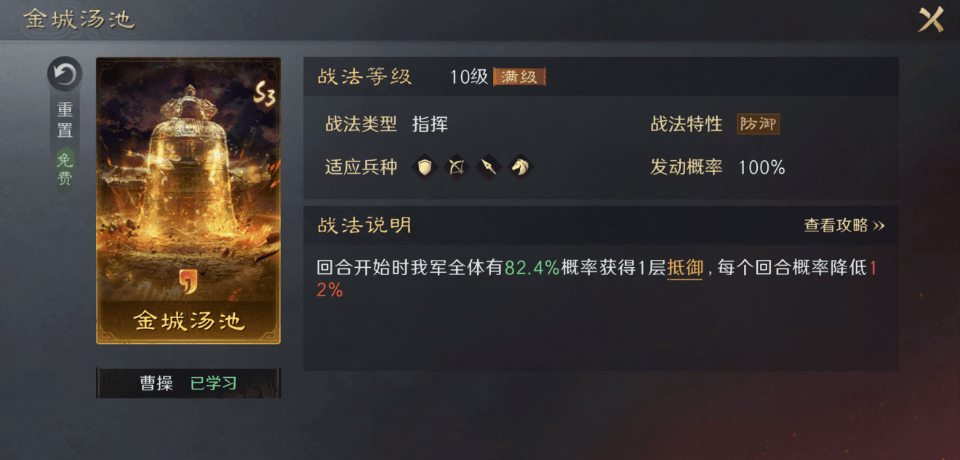This screenshot has height=460, width=960.
Task: Click the 防御 tactic trait tag
Action: point(758,124)
